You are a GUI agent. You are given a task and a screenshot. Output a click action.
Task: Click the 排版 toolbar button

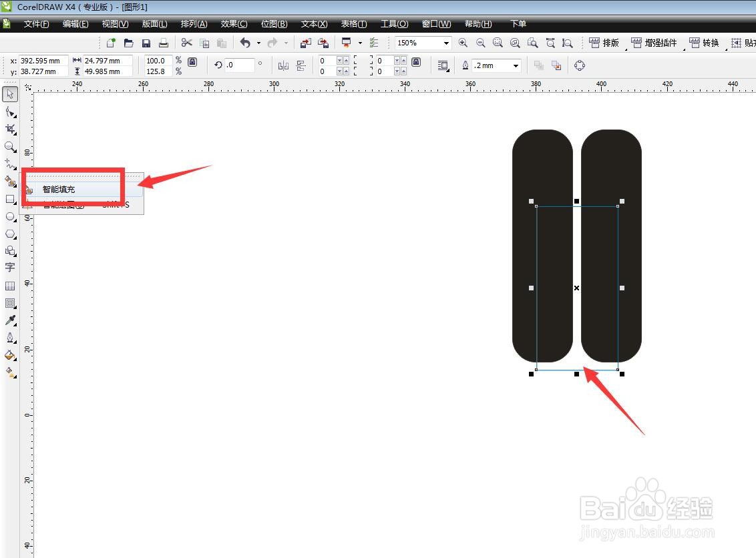(x=604, y=43)
